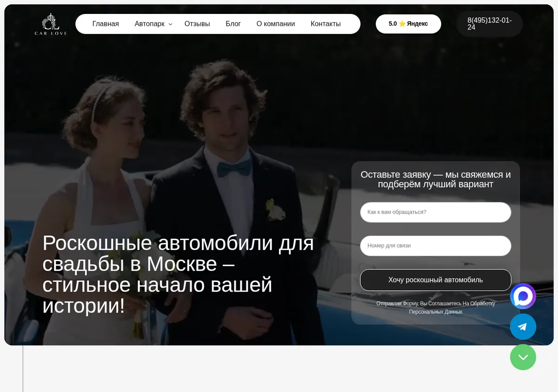
Task: Click the yellow star in the Yandex rating
Action: tap(402, 24)
